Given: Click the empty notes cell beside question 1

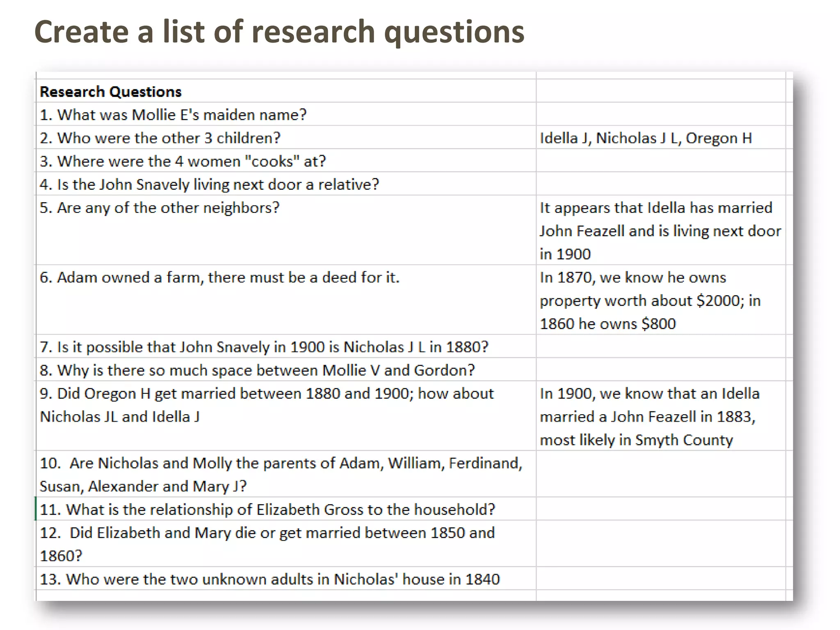Looking at the screenshot, I should pos(661,114).
